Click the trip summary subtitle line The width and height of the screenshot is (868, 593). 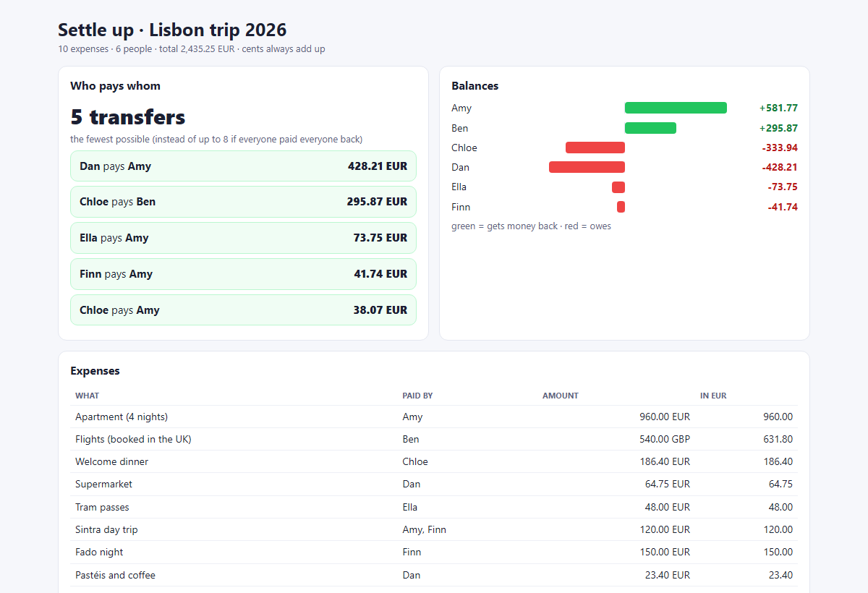[192, 49]
